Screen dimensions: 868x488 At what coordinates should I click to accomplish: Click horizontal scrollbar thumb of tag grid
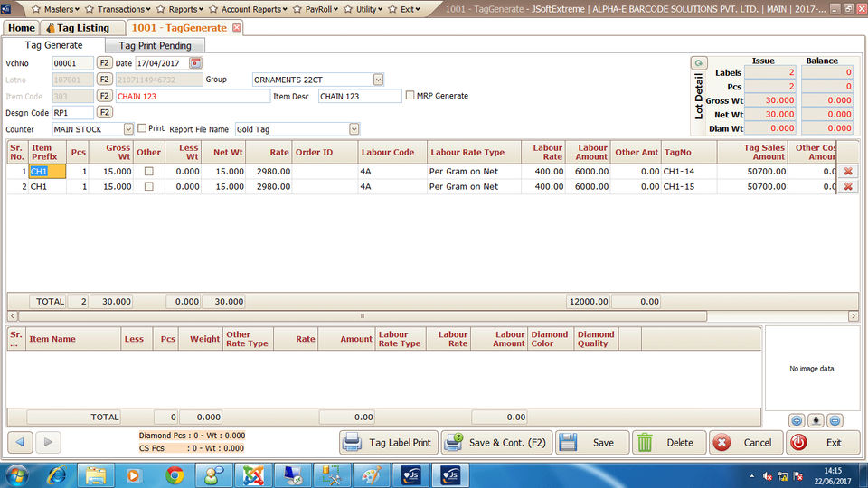(x=363, y=316)
